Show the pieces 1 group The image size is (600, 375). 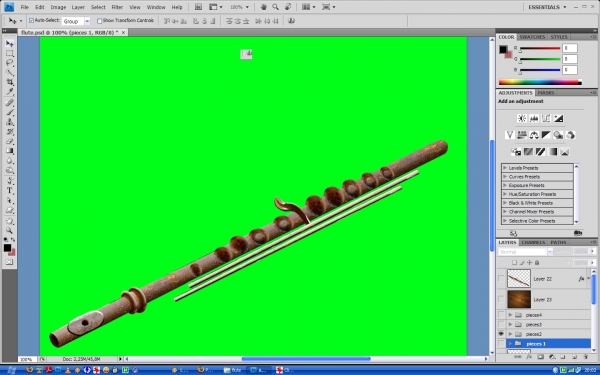501,344
